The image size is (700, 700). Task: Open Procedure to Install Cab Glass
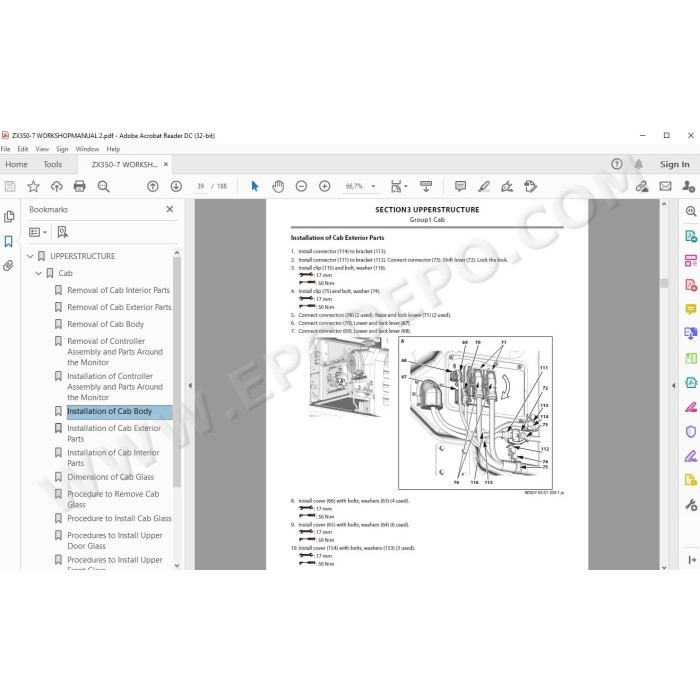119,518
